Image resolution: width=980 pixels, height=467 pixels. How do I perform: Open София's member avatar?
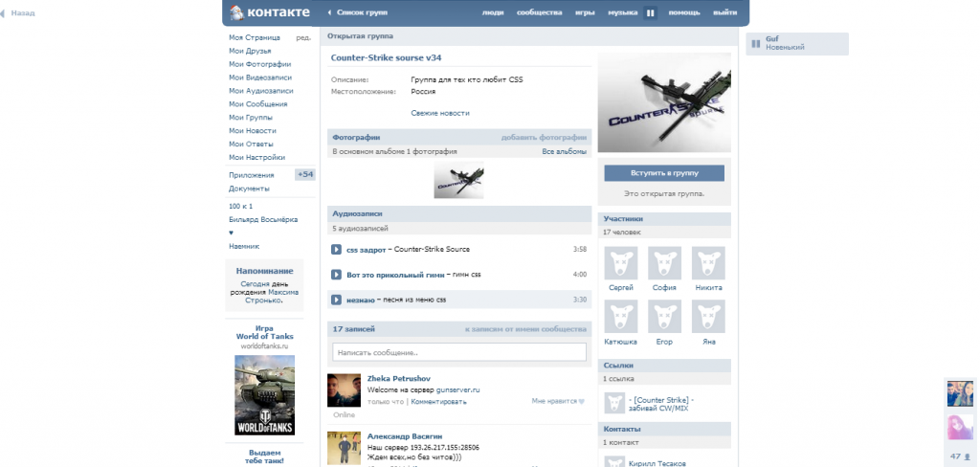(x=664, y=262)
